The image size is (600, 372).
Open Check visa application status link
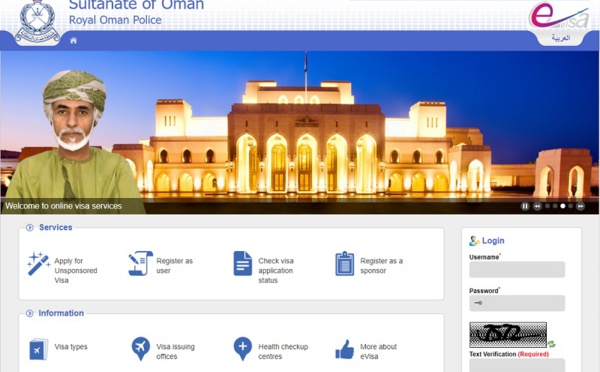click(x=276, y=271)
